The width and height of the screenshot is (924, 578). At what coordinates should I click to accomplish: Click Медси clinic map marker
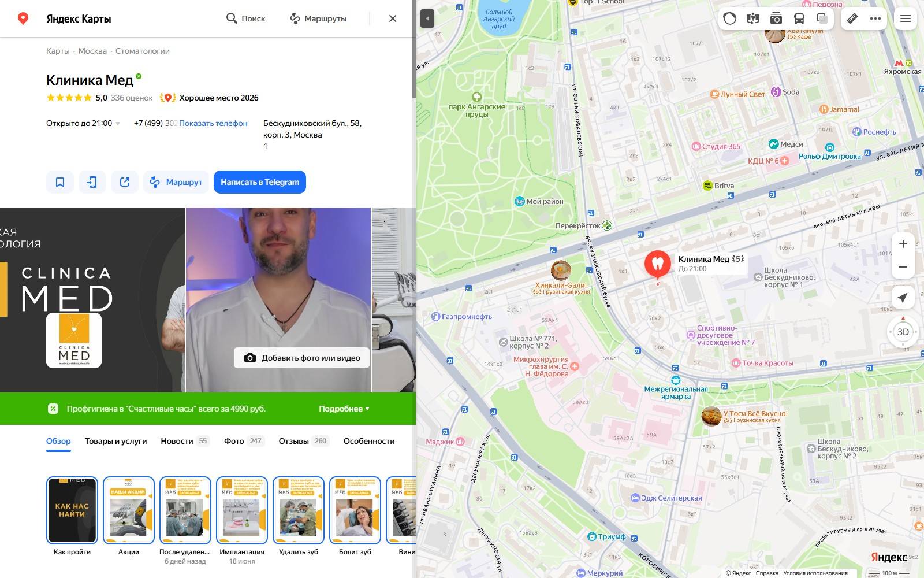click(773, 144)
